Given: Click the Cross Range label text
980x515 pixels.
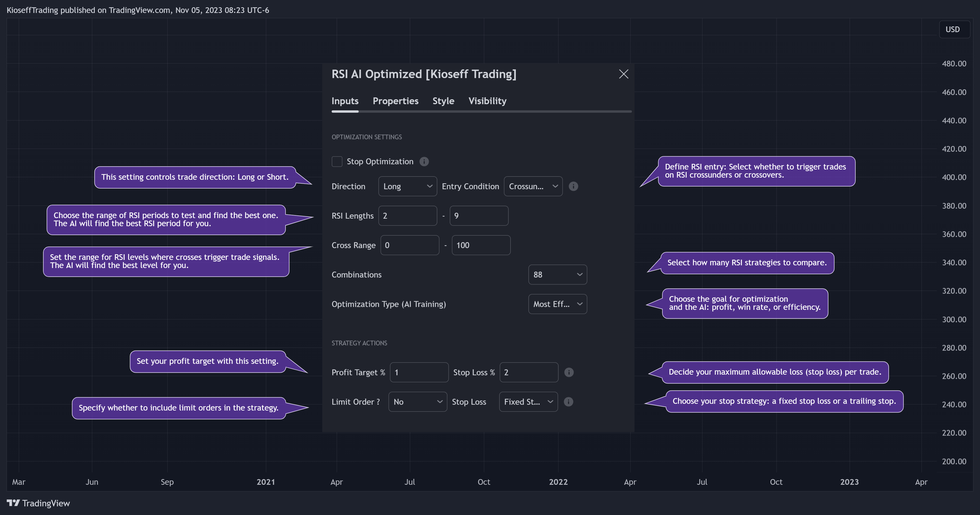Looking at the screenshot, I should point(353,246).
